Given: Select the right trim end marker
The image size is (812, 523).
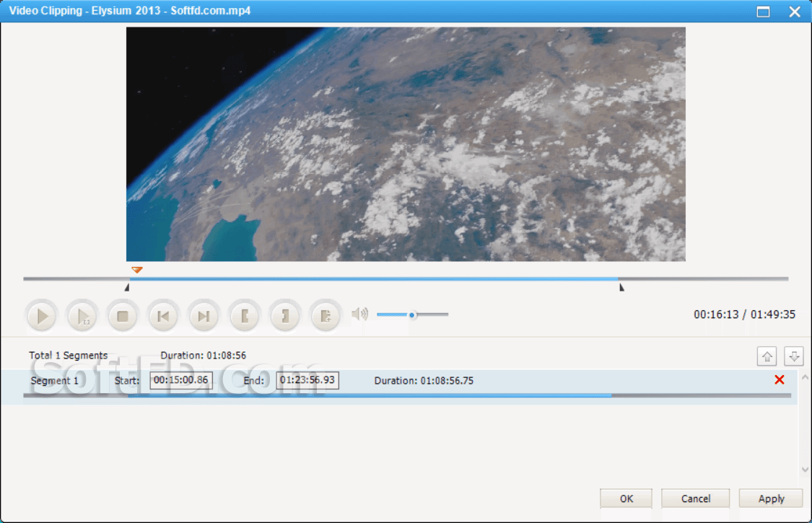Looking at the screenshot, I should 621,287.
